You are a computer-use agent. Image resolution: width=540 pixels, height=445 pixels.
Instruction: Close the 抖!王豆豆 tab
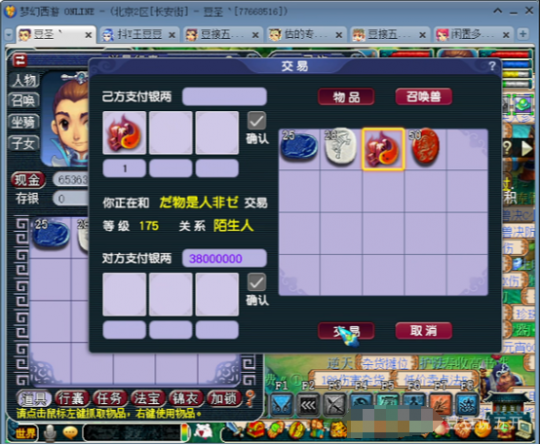[x=172, y=35]
